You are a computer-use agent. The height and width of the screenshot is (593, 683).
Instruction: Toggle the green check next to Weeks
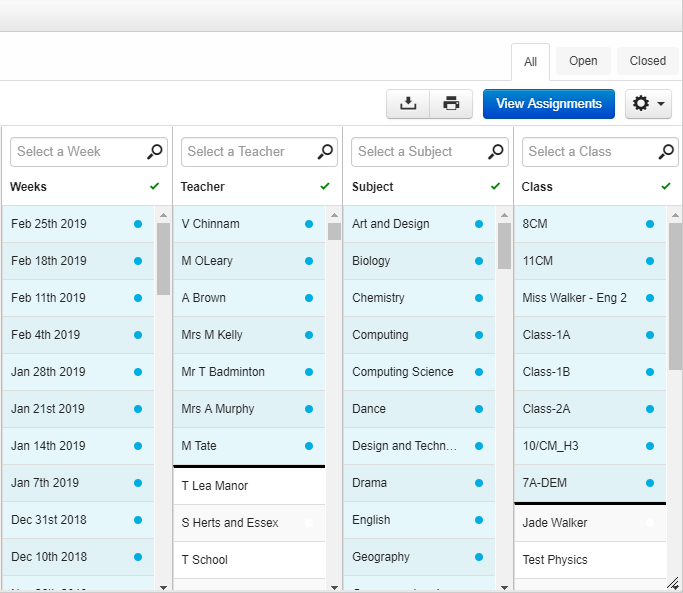(x=154, y=186)
